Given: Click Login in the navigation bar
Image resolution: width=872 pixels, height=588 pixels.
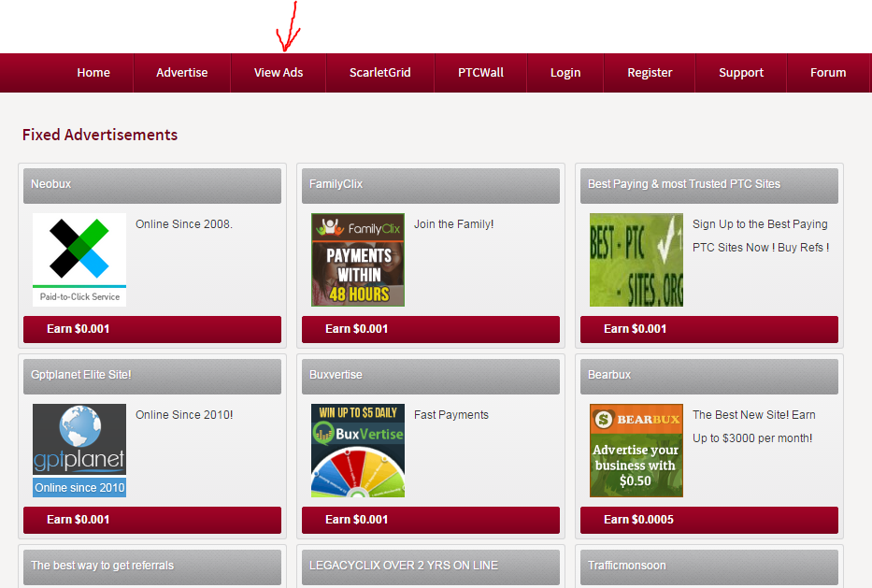Looking at the screenshot, I should [565, 72].
